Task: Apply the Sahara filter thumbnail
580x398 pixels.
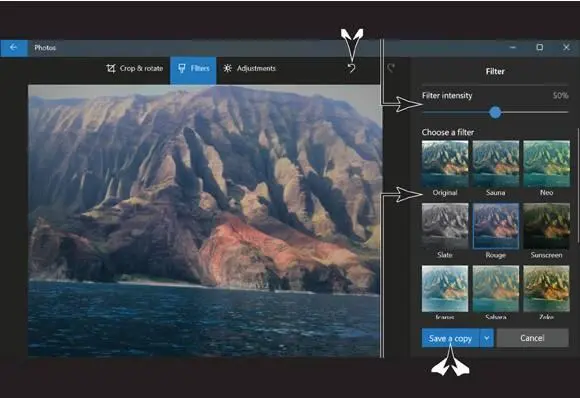Action: [x=496, y=289]
